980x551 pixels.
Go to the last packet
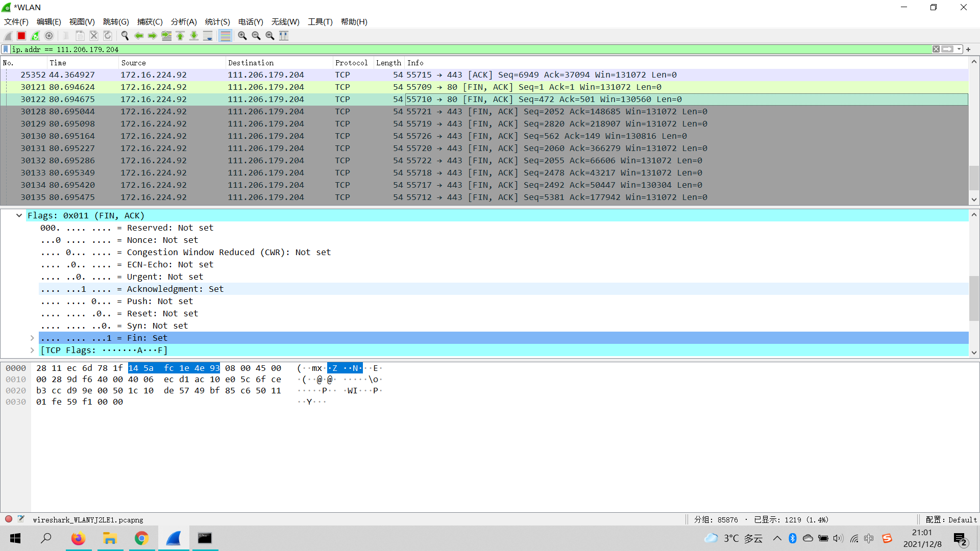pyautogui.click(x=194, y=36)
